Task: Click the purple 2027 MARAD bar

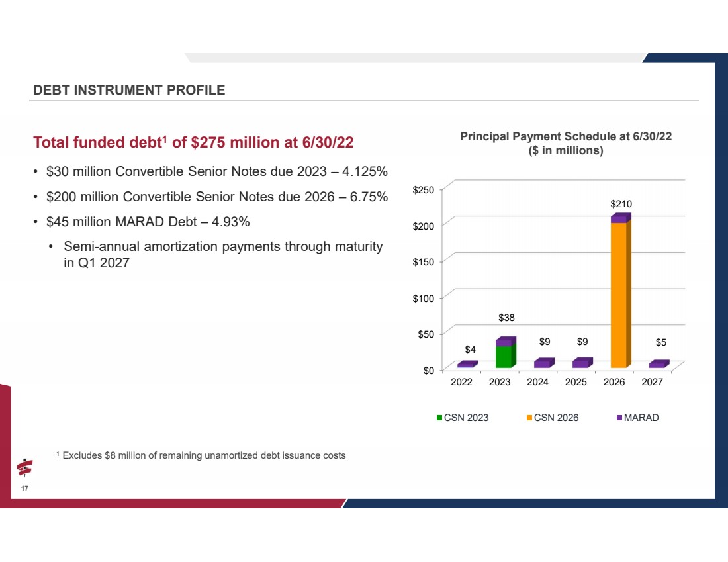Action: click(x=659, y=364)
